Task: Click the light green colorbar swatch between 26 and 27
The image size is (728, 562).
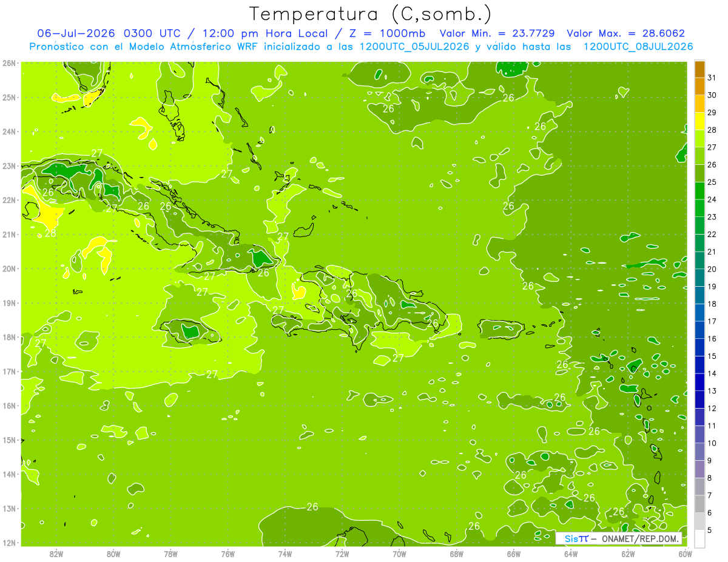Action: pyautogui.click(x=699, y=156)
